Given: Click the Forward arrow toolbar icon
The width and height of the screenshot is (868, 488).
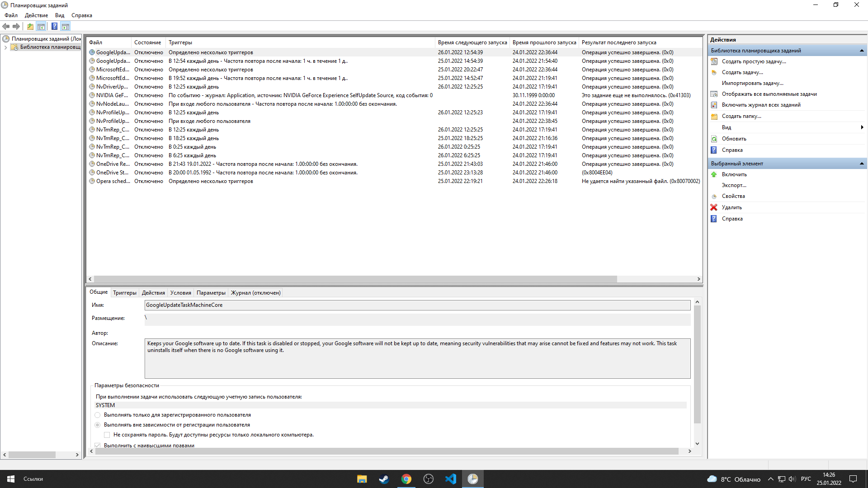Looking at the screenshot, I should [x=16, y=26].
